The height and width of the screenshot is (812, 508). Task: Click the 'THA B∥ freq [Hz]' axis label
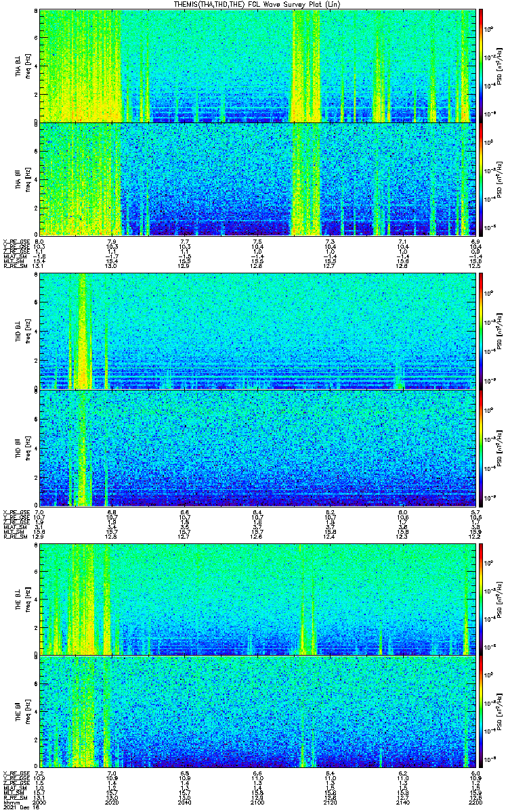point(22,179)
